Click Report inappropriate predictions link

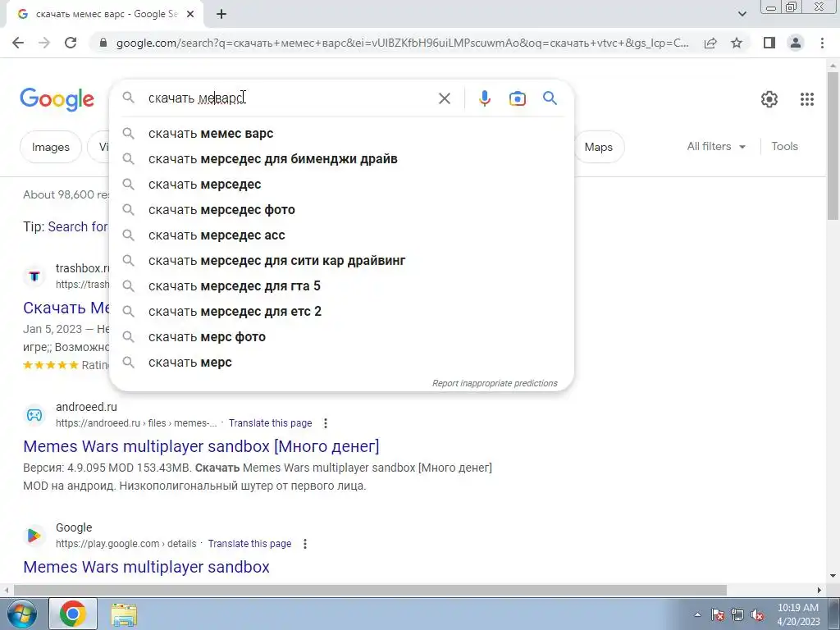pos(495,383)
